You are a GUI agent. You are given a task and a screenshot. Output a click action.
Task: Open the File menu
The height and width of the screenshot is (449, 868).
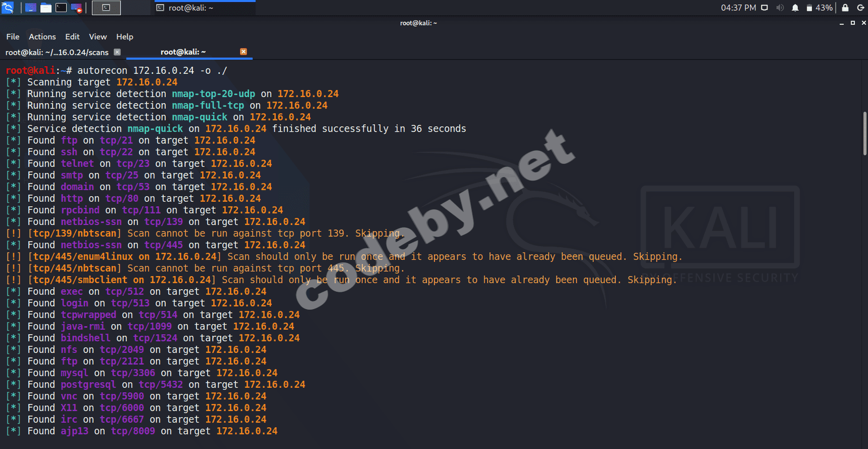tap(13, 37)
